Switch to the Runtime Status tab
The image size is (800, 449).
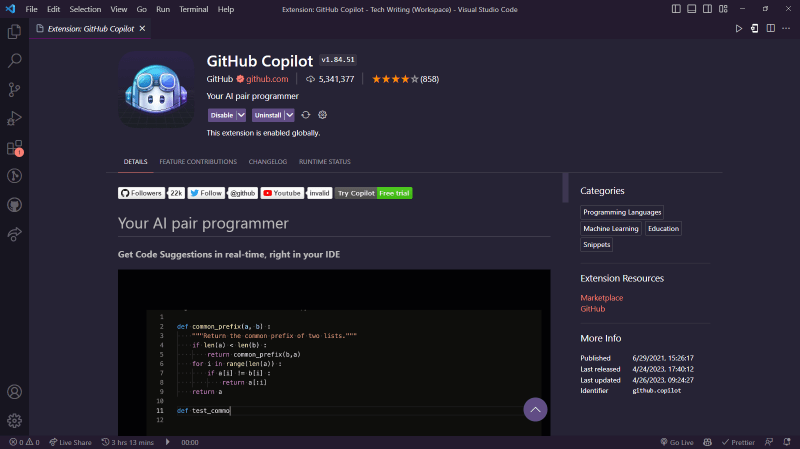(324, 162)
